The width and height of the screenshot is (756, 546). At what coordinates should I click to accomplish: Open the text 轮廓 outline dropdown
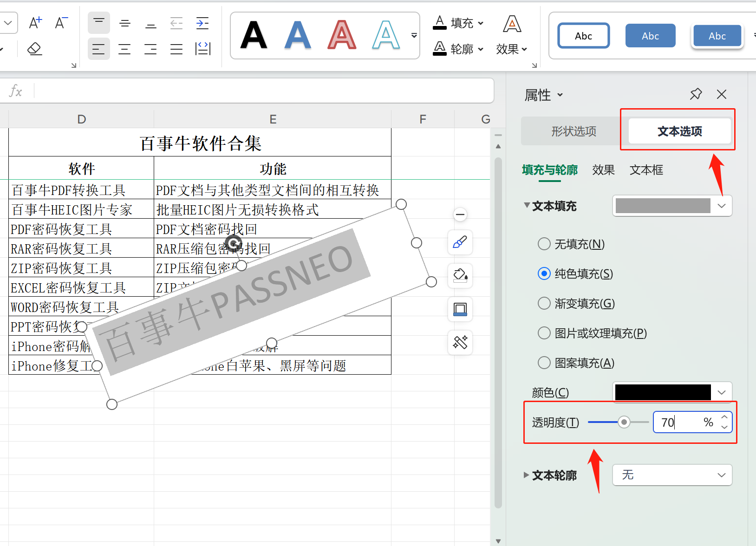pyautogui.click(x=458, y=49)
